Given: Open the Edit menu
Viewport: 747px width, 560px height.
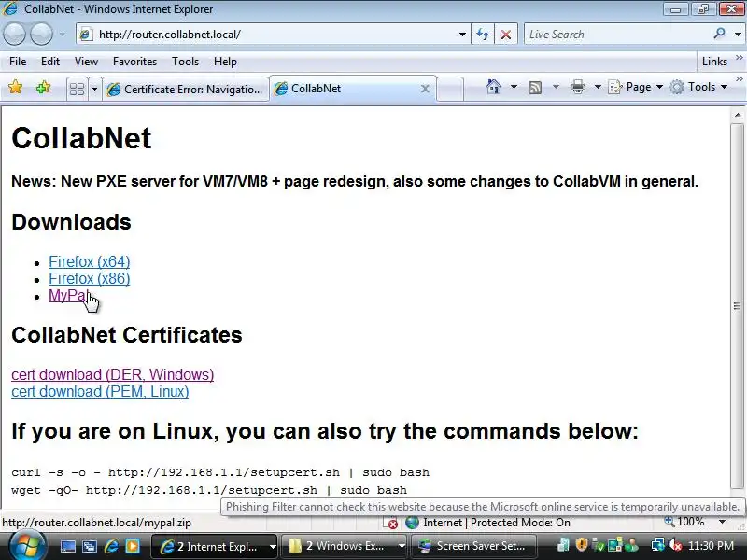Looking at the screenshot, I should pyautogui.click(x=50, y=62).
